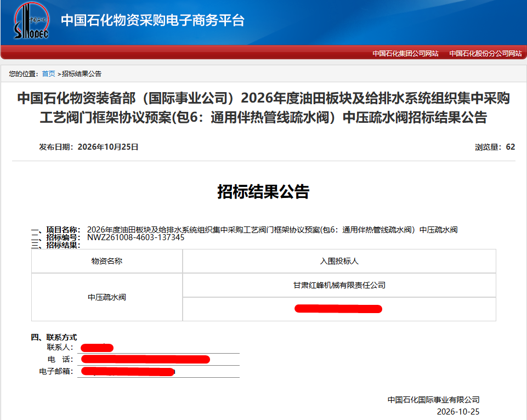527x420 pixels.
Task: Click publish date 2026年10月25日
Action: point(108,147)
